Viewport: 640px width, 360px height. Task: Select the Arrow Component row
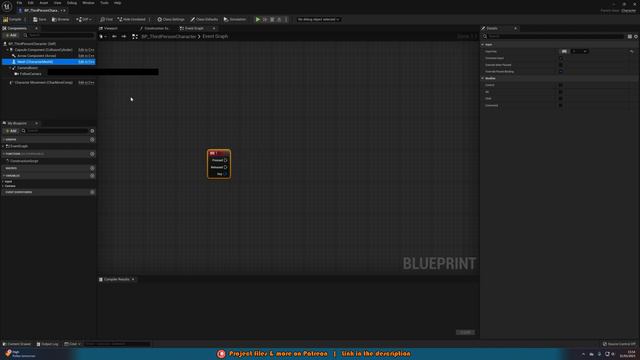point(36,56)
